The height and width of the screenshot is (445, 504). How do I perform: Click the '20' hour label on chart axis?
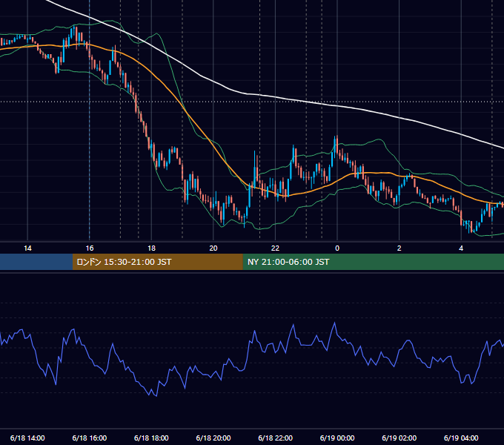(213, 248)
